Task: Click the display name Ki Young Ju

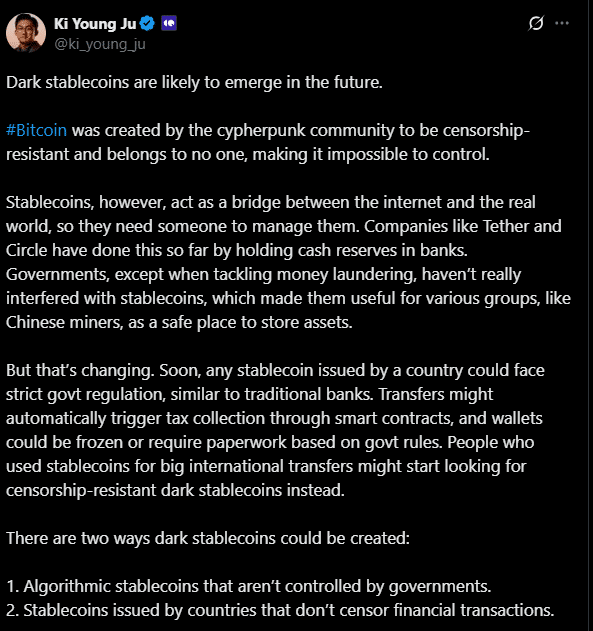Action: pos(95,24)
